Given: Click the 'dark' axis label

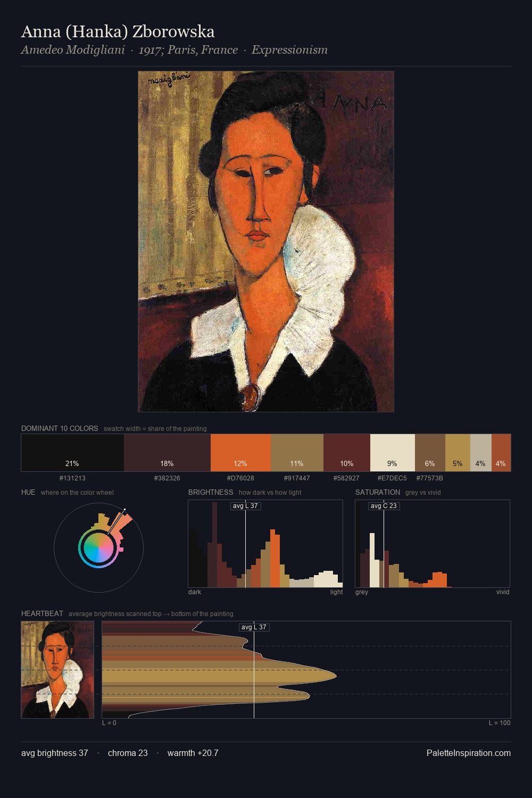Looking at the screenshot, I should [195, 592].
